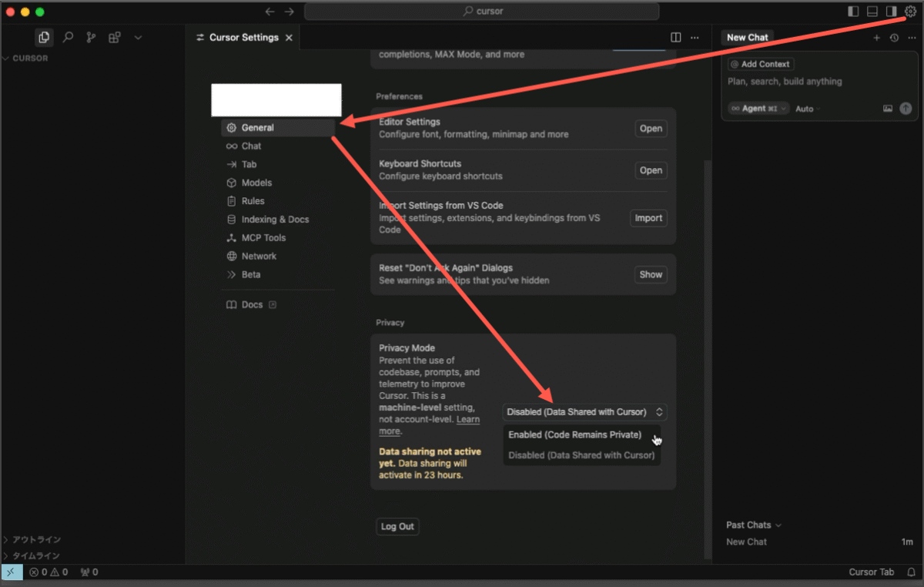Screen dimensions: 924x587
Task: Click the split editor icon
Action: point(675,37)
